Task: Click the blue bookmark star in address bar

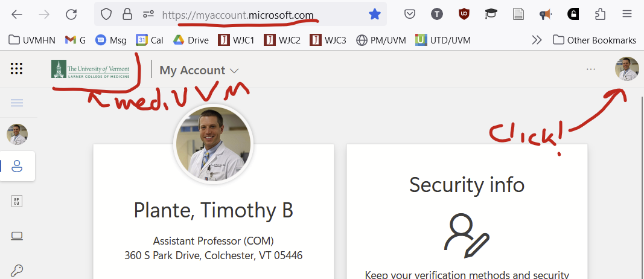Action: (x=375, y=14)
